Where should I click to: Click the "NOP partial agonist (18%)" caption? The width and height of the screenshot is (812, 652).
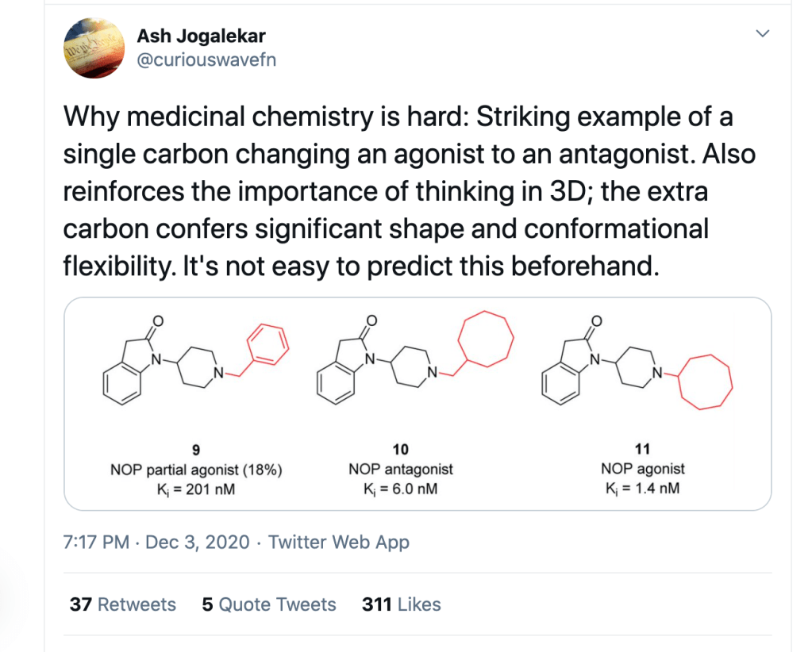point(196,470)
